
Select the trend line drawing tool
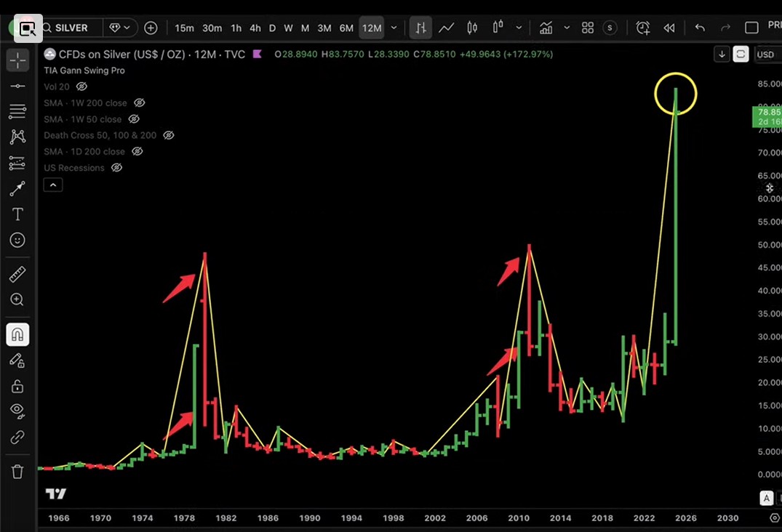(x=17, y=86)
